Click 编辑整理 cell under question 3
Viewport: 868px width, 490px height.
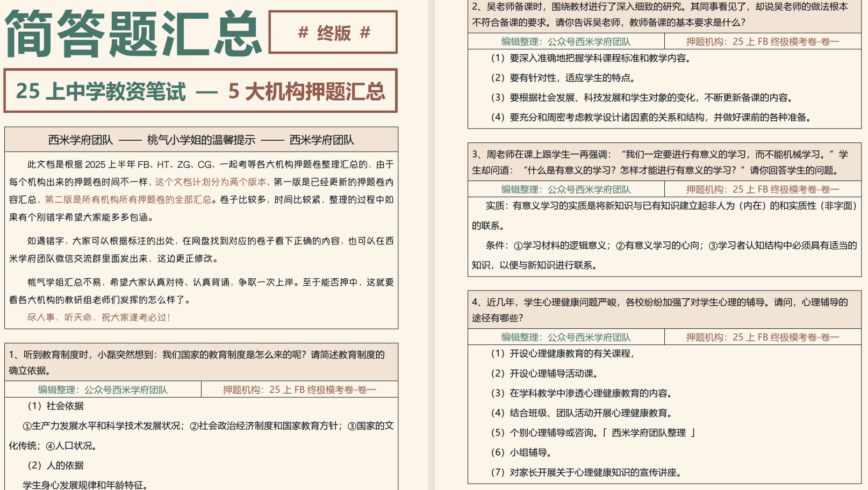pos(566,189)
